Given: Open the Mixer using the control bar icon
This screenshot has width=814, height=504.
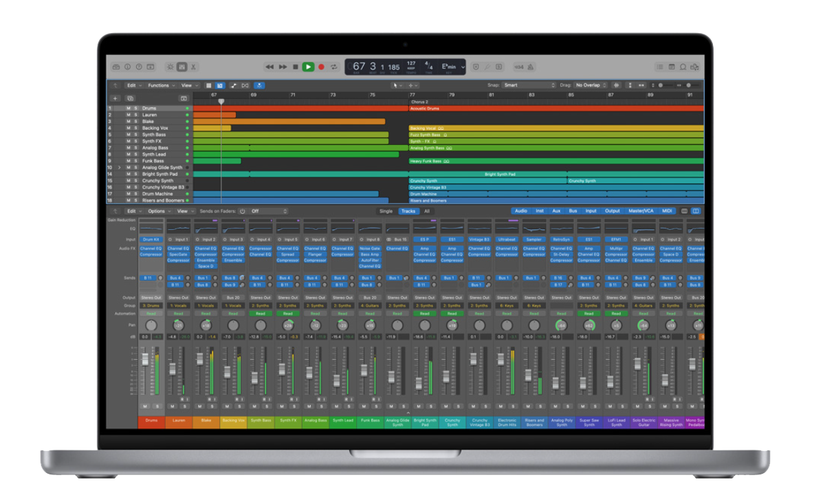Looking at the screenshot, I should coord(181,67).
